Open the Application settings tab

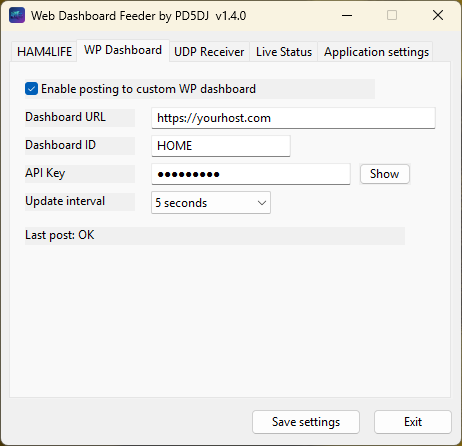coord(376,52)
